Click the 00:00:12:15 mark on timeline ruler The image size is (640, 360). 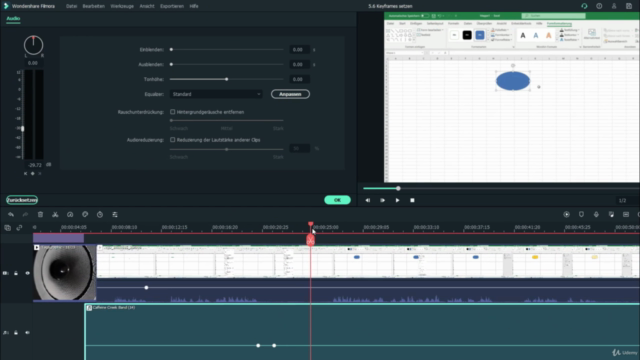tap(174, 227)
